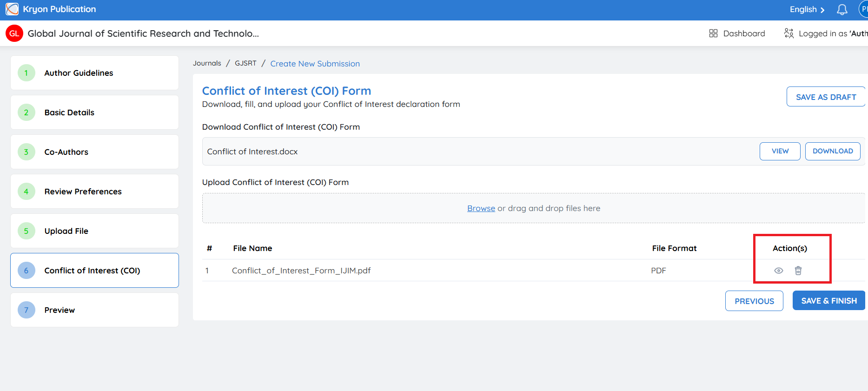Expand the English language selector
Image resolution: width=868 pixels, height=391 pixels.
807,10
